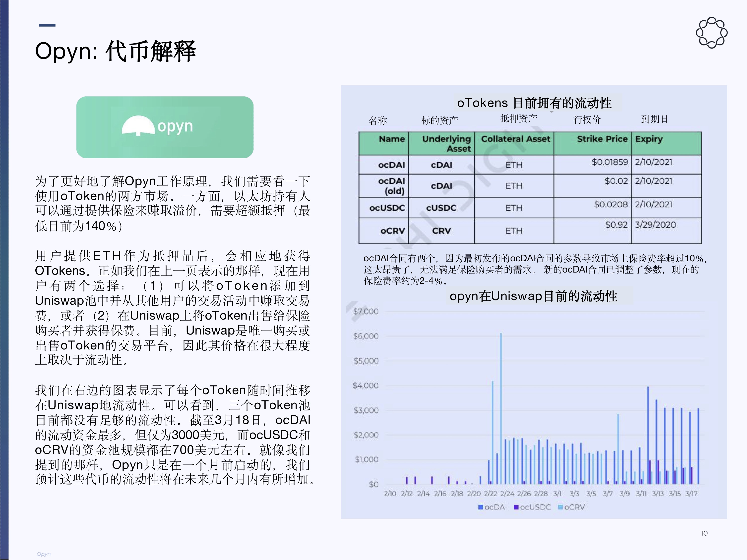The image size is (747, 560).
Task: Click the small "Opyn" footer text at bottom left
Action: [x=44, y=554]
